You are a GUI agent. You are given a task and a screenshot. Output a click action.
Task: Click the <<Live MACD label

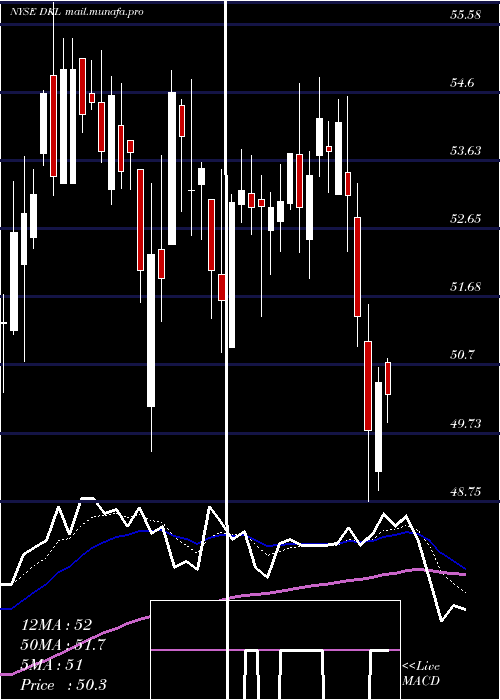421,674
